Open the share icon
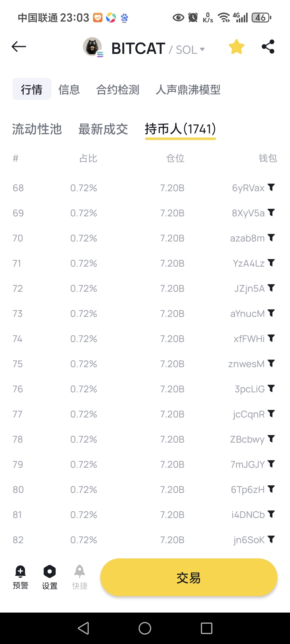This screenshot has width=290, height=644. tap(268, 47)
